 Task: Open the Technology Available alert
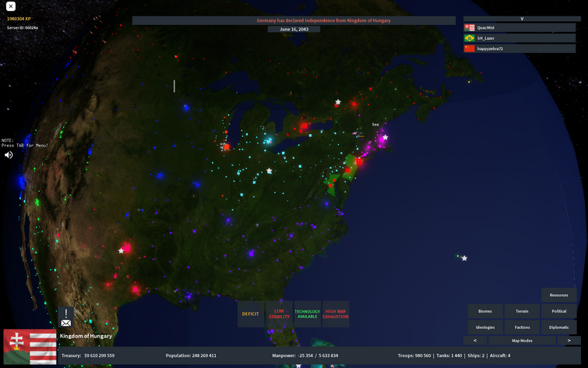[x=308, y=314]
